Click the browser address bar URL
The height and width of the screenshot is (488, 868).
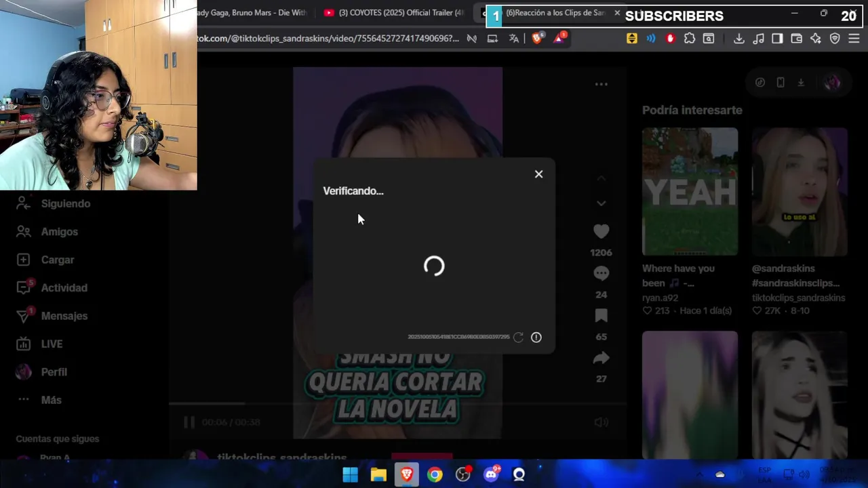329,39
